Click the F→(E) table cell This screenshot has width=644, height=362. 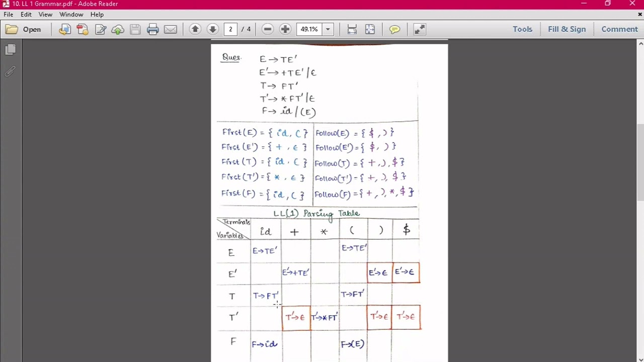click(352, 344)
